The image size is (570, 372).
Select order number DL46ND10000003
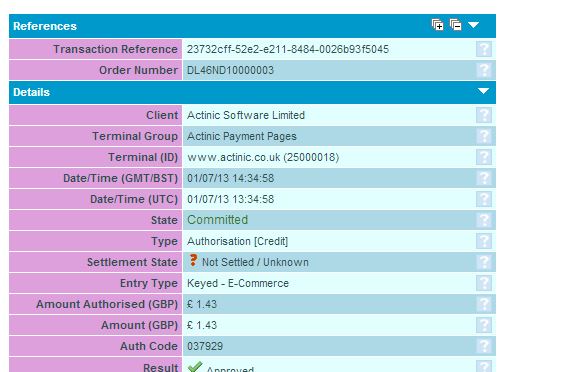tap(230, 70)
